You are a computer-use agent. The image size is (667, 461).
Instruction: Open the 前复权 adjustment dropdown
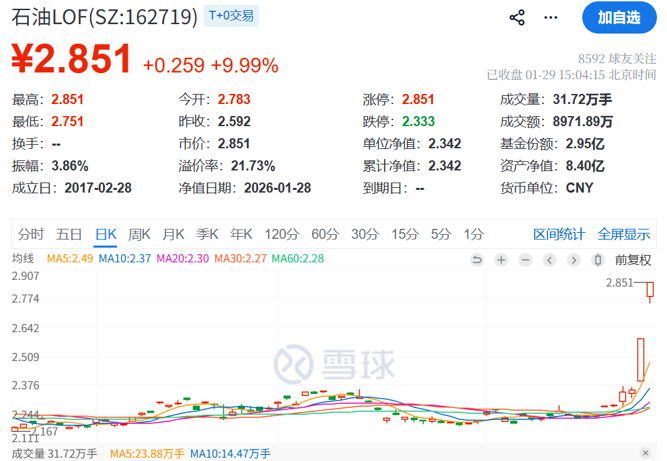634,259
